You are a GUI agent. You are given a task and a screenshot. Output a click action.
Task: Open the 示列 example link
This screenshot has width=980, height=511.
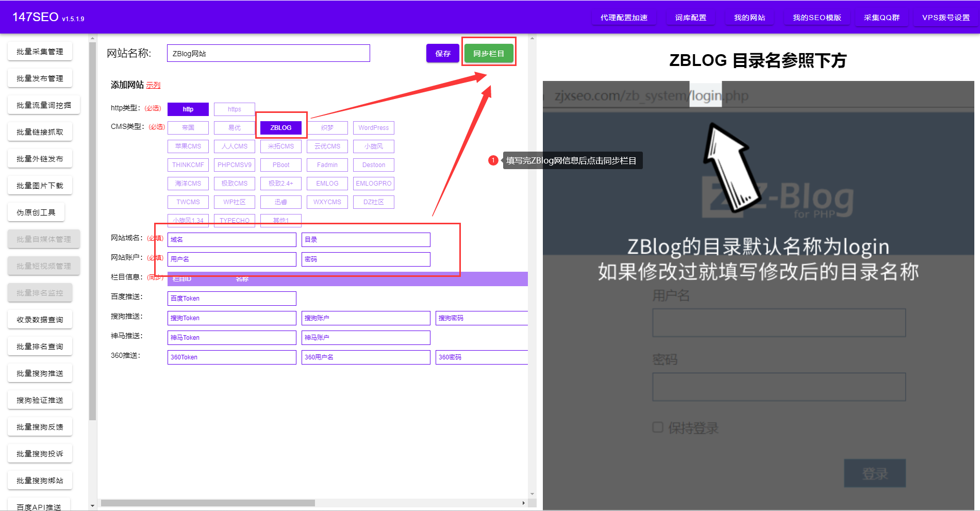pyautogui.click(x=153, y=85)
